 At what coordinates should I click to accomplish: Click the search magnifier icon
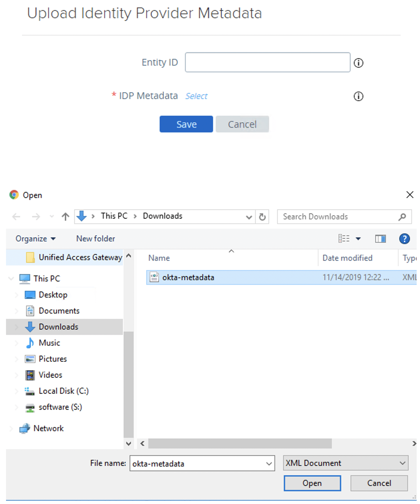point(402,217)
